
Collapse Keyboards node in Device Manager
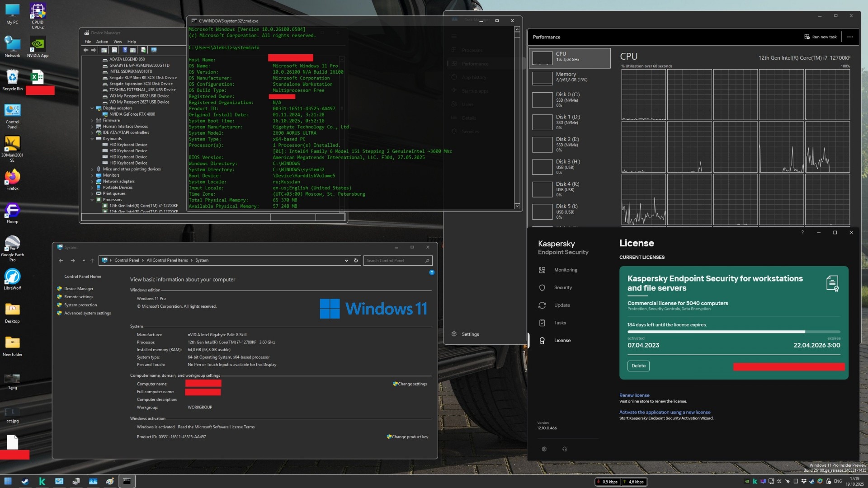(x=92, y=139)
